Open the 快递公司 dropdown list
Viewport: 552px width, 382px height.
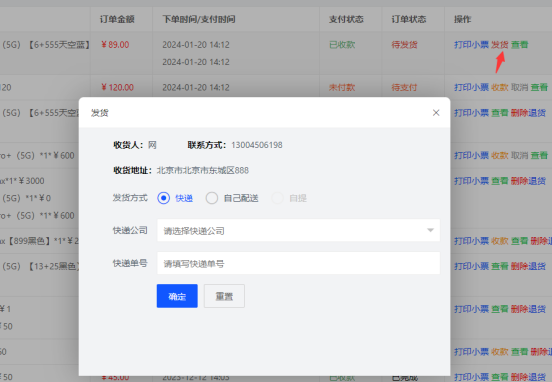298,230
